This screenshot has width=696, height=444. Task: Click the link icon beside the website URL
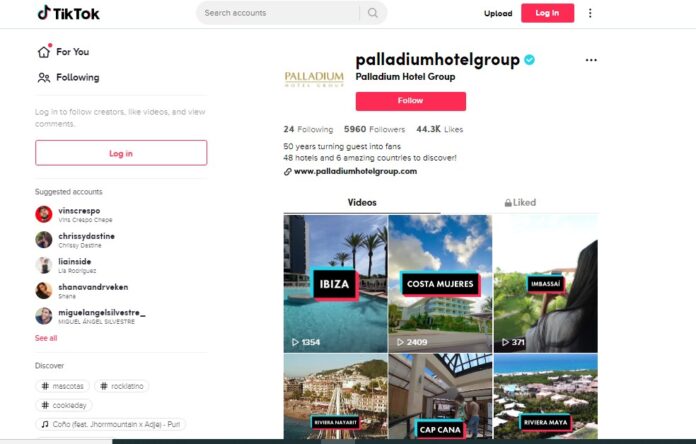(288, 172)
